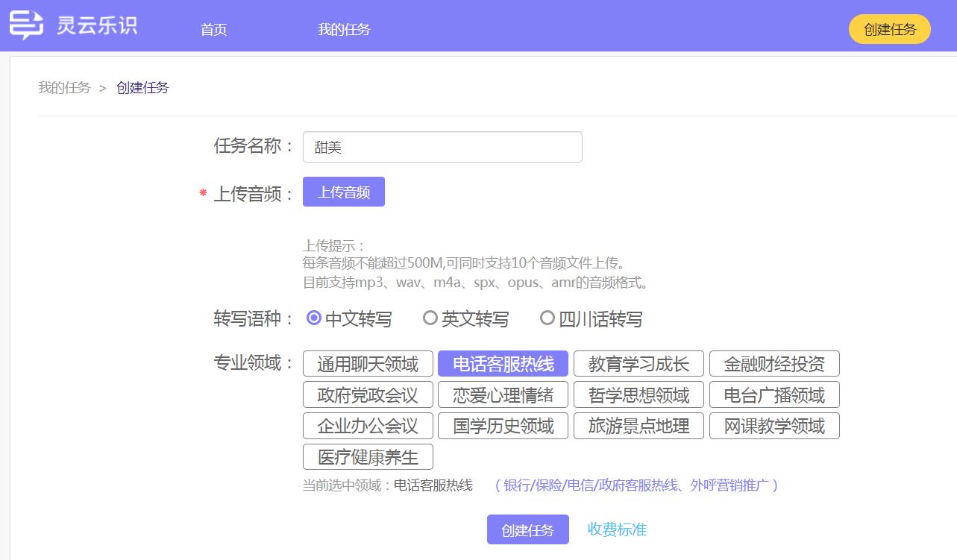Click the 上传音频 upload button
This screenshot has height=560, width=957.
(344, 192)
